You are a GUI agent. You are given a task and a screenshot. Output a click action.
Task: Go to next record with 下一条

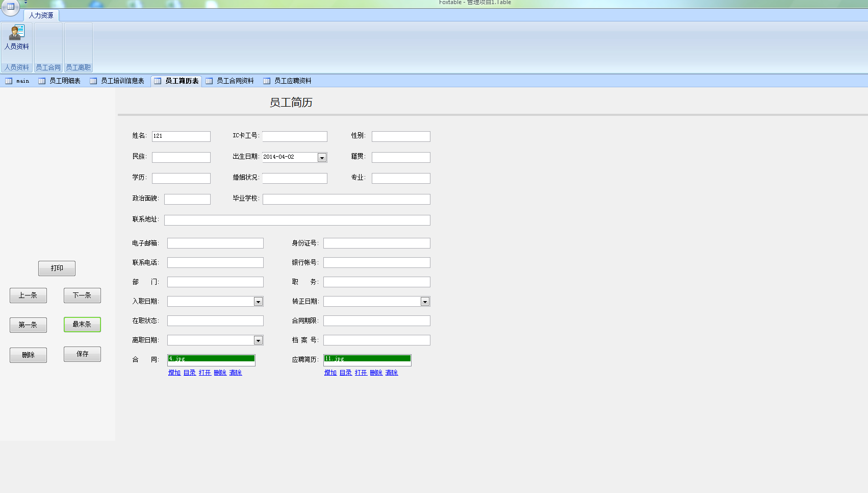(x=82, y=295)
